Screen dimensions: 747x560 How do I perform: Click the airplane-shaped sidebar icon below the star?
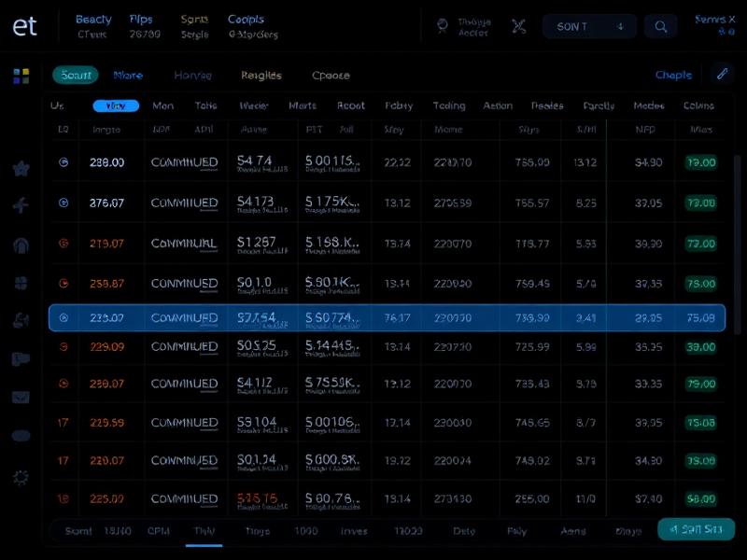pyautogui.click(x=21, y=205)
